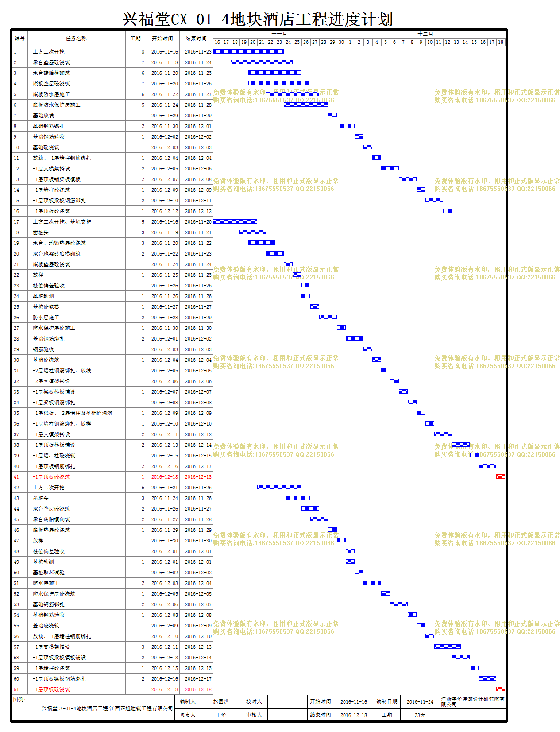
Task: Click the 工期 column header
Action: [x=135, y=39]
